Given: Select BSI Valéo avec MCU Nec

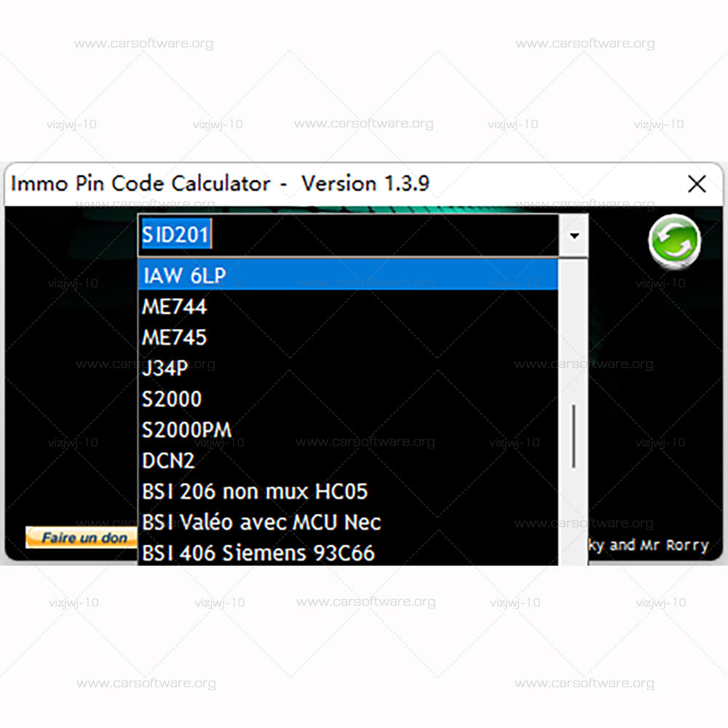Looking at the screenshot, I should [x=348, y=522].
